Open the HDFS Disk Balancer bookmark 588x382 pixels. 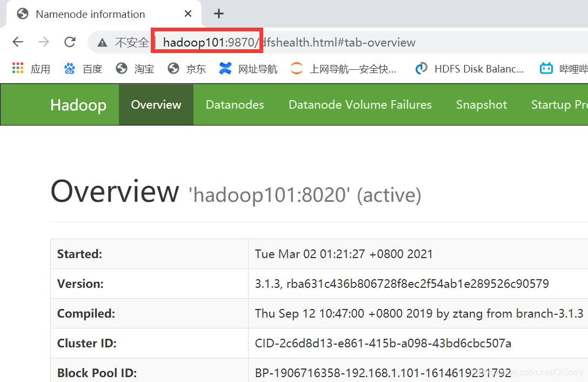click(x=470, y=69)
